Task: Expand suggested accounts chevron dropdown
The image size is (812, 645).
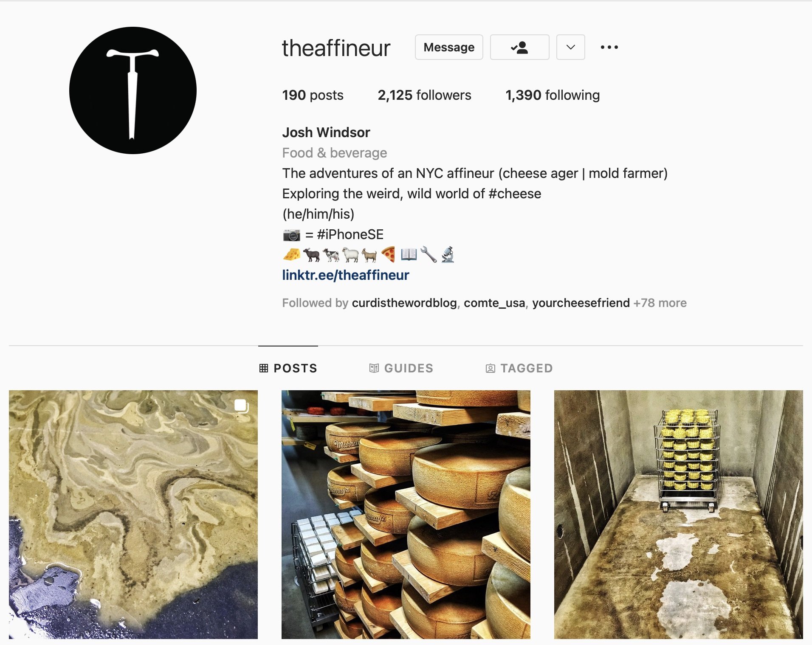Action: tap(570, 47)
